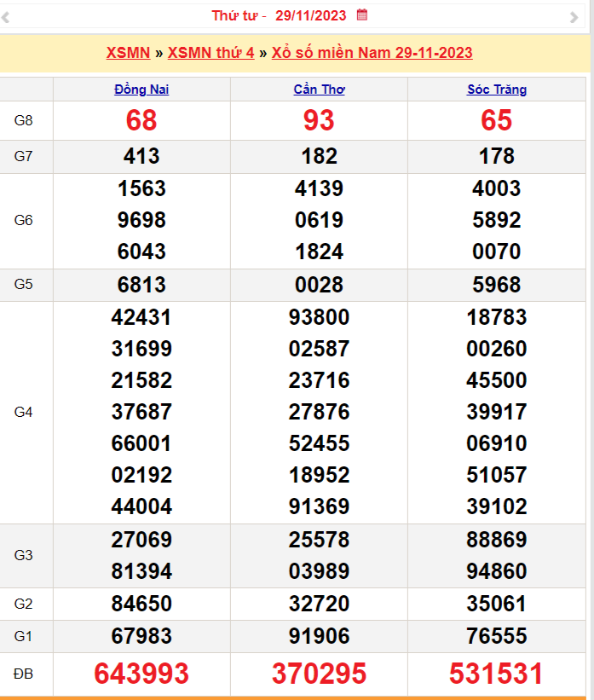The width and height of the screenshot is (594, 700).
Task: Click the G8 result 93
Action: click(319, 120)
